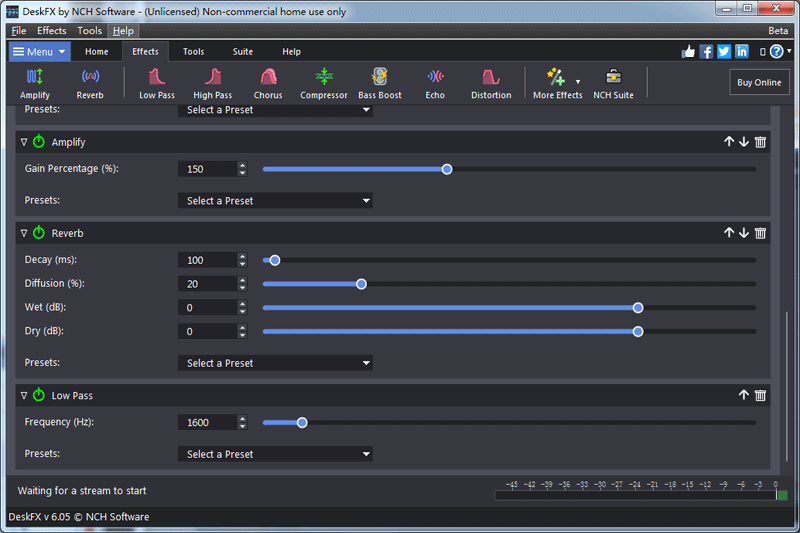Click the Frequency (Hz) value field
The image size is (800, 533).
pos(207,422)
